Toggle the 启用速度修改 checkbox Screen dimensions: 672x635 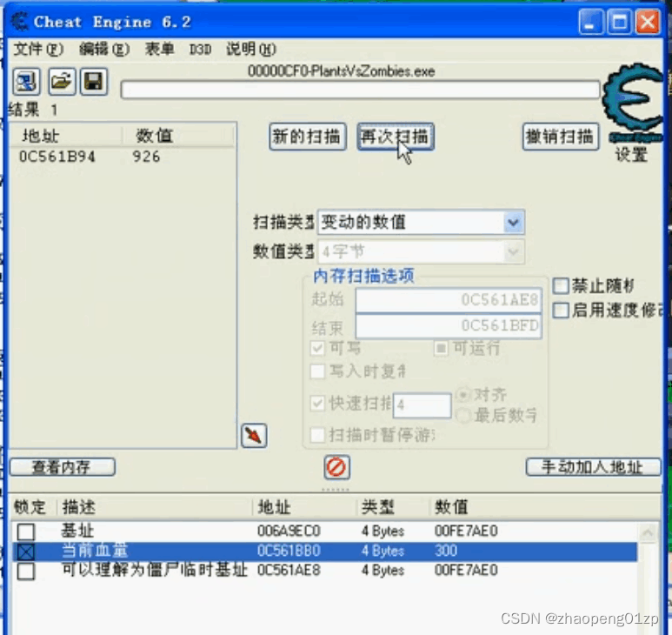pos(561,311)
